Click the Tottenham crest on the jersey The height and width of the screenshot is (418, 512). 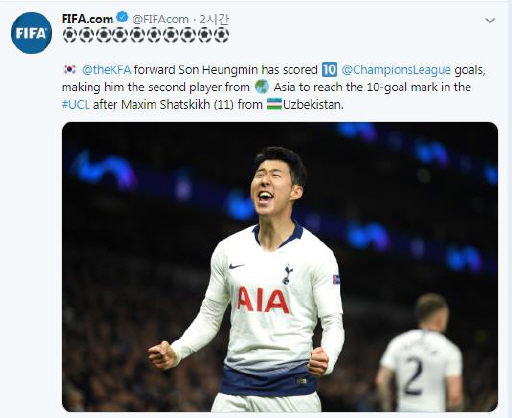287,274
